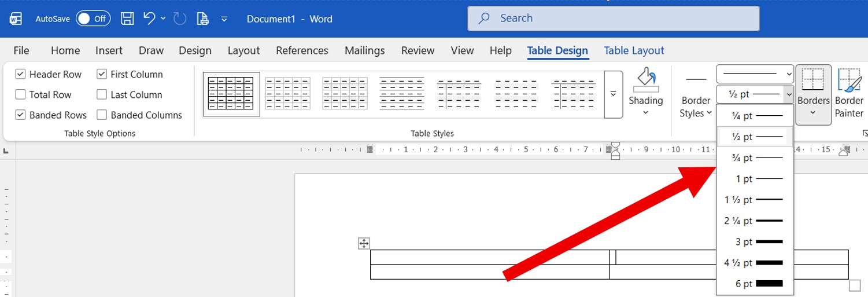Viewport: 868px width, 297px height.
Task: Click the Word application icon
Action: click(x=16, y=19)
